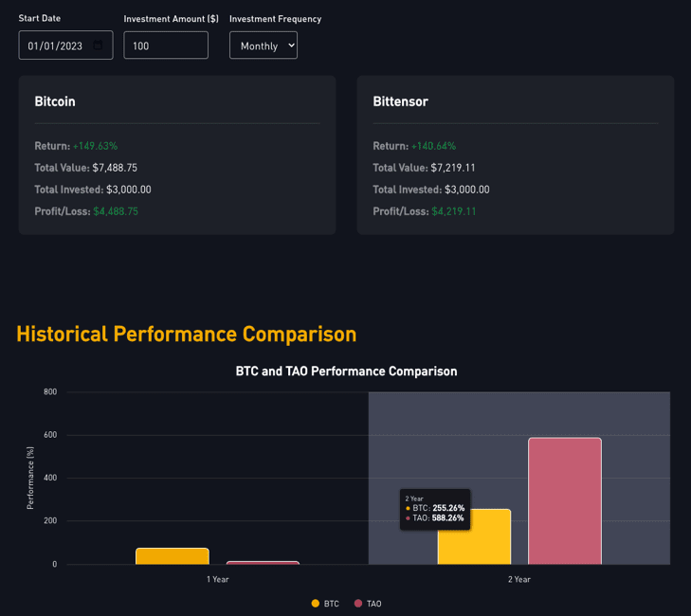This screenshot has height=616, width=691.
Task: Toggle the BTC series in chart legend
Action: click(324, 604)
